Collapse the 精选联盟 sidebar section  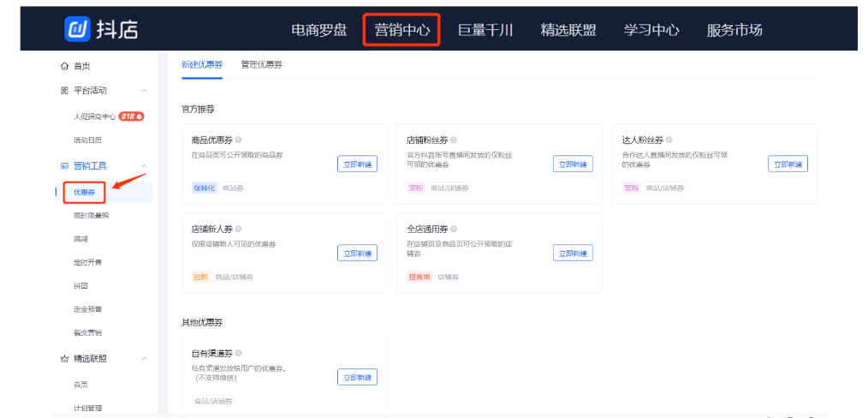pyautogui.click(x=144, y=359)
